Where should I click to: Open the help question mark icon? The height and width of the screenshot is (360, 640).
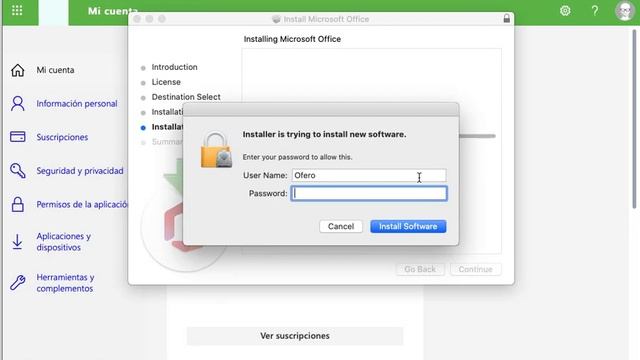[595, 11]
